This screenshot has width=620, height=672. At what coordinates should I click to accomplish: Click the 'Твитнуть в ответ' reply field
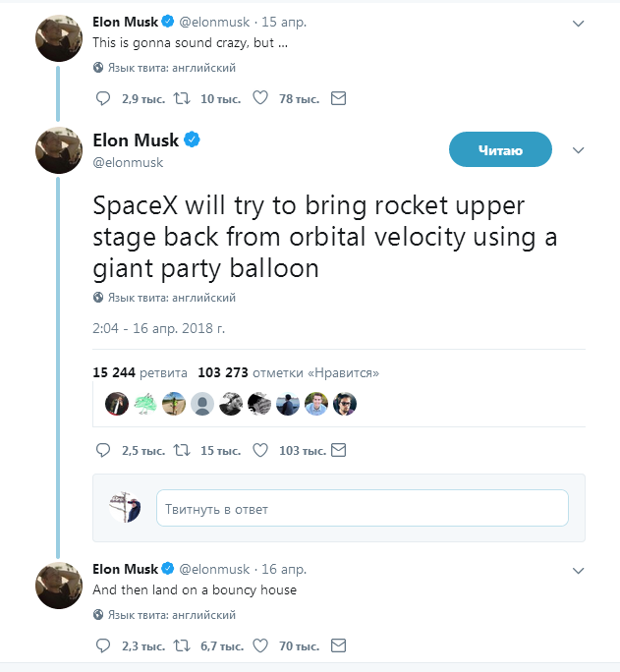point(362,509)
